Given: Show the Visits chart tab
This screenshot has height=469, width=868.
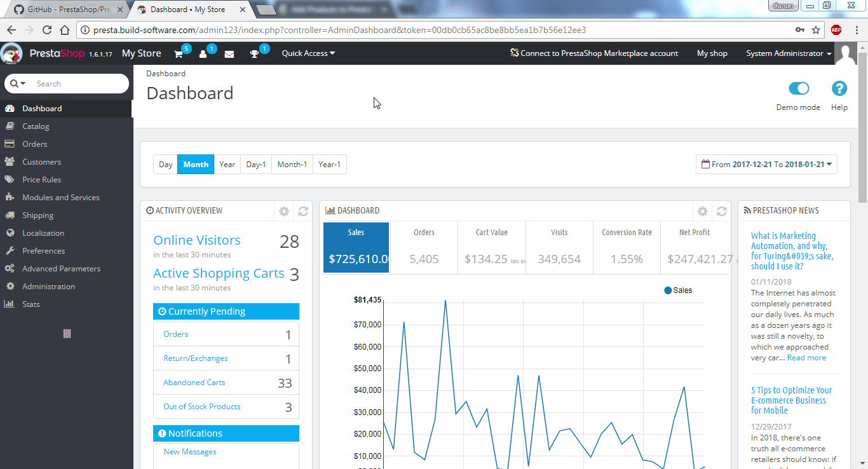Looking at the screenshot, I should [559, 248].
